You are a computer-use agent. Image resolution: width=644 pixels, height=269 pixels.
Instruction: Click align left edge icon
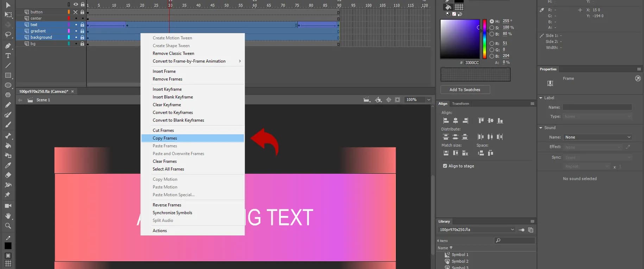coord(446,121)
